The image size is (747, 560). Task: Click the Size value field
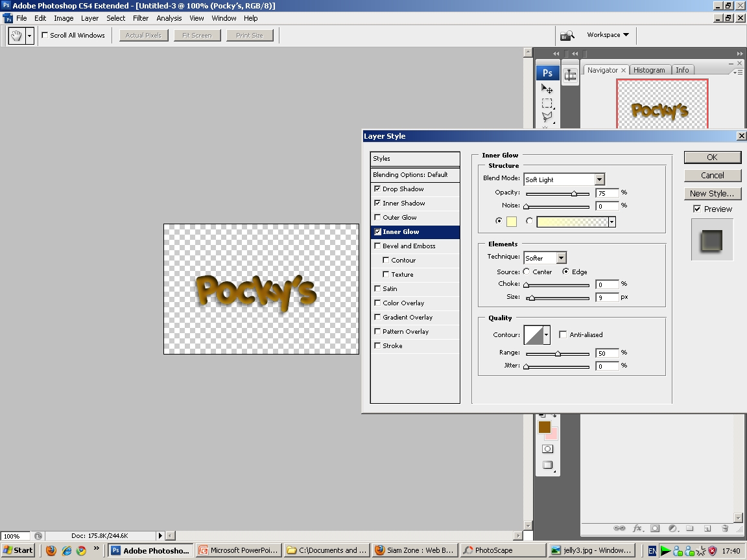(607, 297)
